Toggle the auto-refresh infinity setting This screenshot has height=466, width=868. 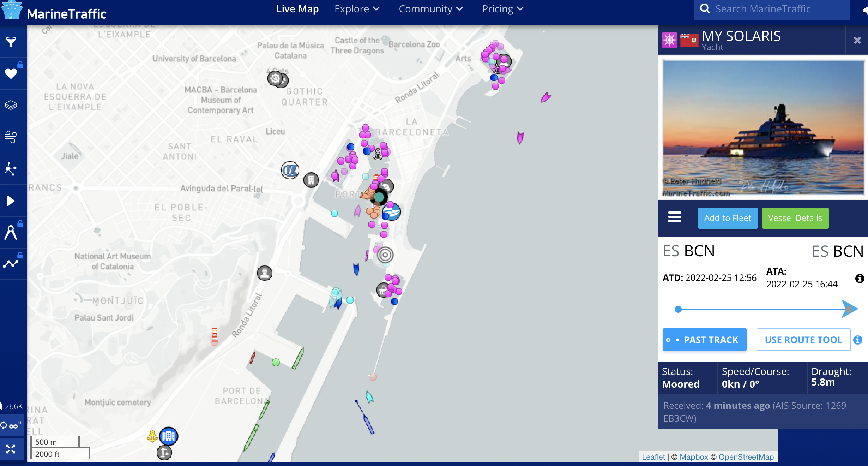point(11,426)
